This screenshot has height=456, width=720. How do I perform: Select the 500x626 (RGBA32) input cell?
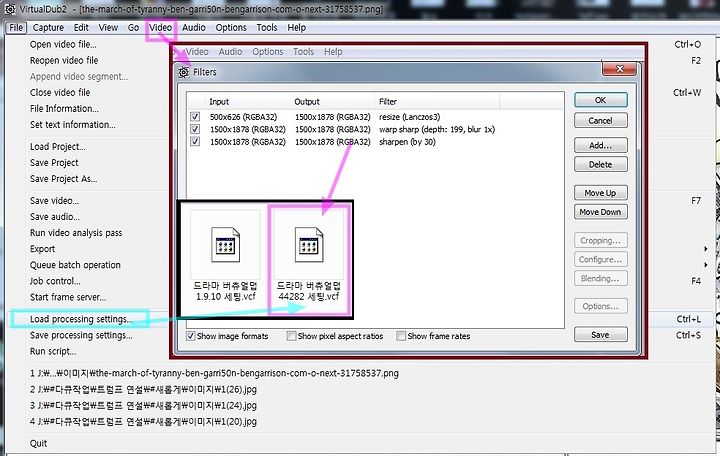coord(243,117)
